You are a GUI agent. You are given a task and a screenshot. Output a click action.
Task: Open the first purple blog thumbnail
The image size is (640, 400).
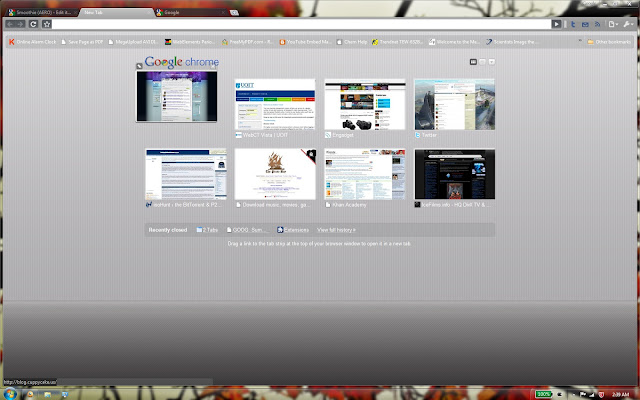[176, 96]
